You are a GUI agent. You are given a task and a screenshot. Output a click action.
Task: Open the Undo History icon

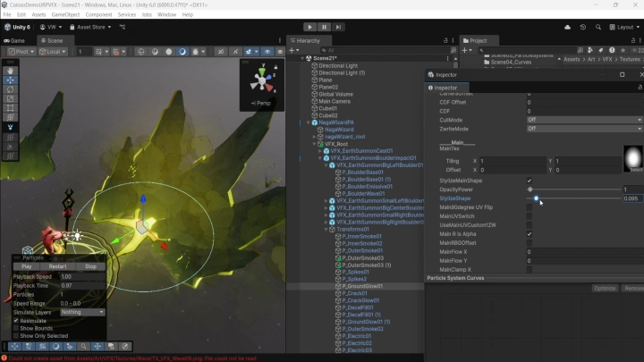tap(583, 27)
